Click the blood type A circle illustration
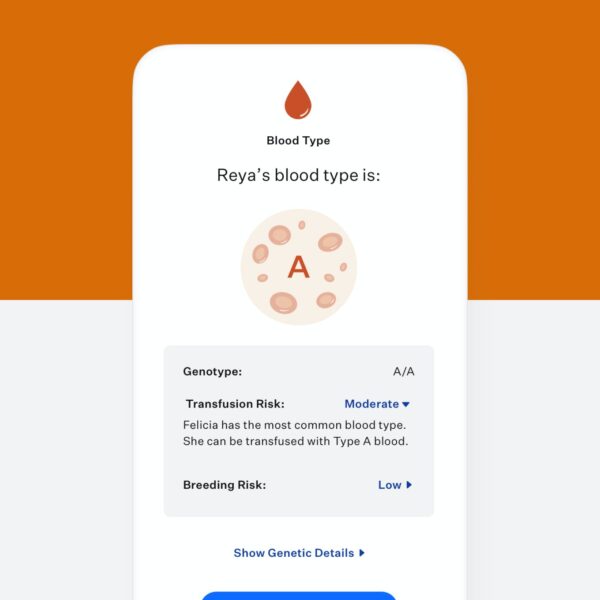The height and width of the screenshot is (600, 600). click(299, 267)
